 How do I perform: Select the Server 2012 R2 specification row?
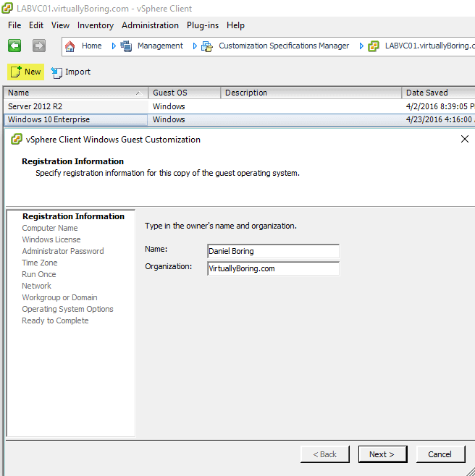point(239,106)
